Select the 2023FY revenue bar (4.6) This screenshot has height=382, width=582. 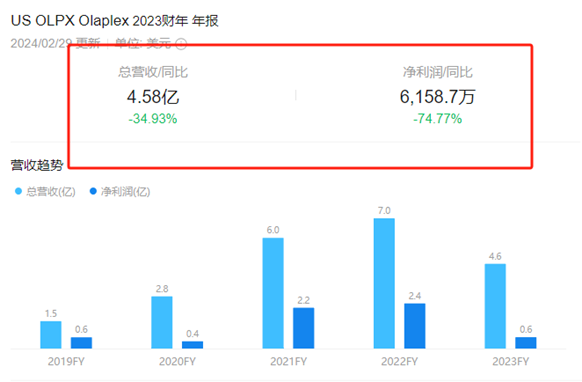pyautogui.click(x=495, y=306)
